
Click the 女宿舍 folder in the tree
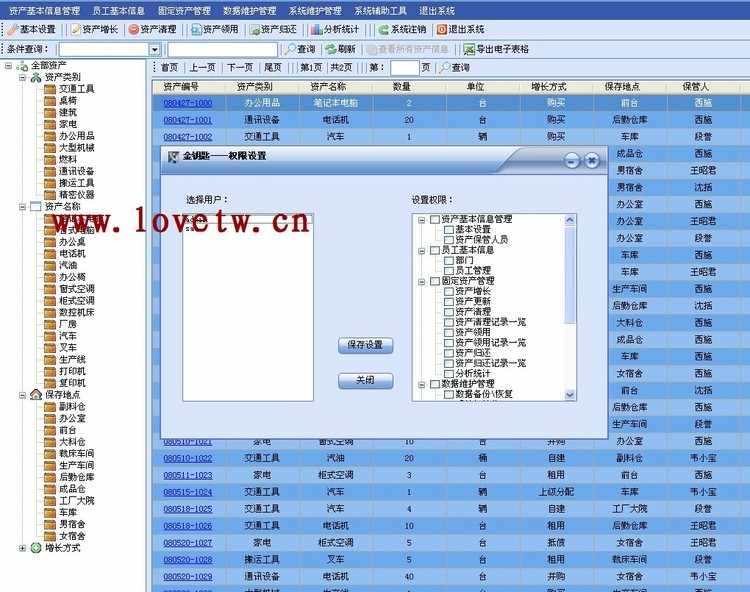coord(50,536)
